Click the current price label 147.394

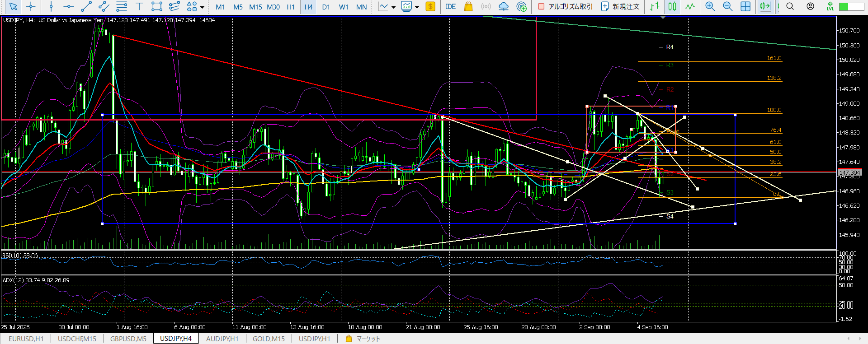tap(849, 173)
